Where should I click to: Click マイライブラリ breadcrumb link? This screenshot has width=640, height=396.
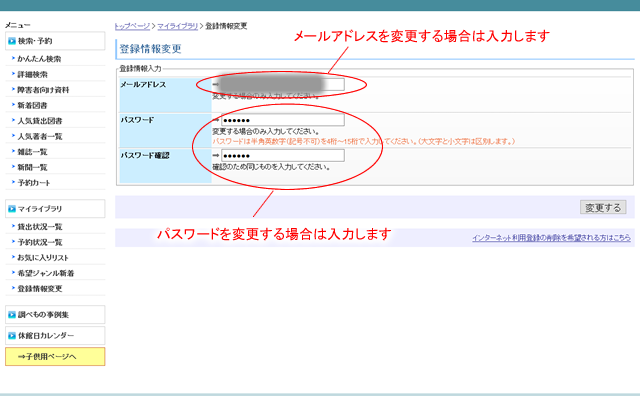(178, 26)
